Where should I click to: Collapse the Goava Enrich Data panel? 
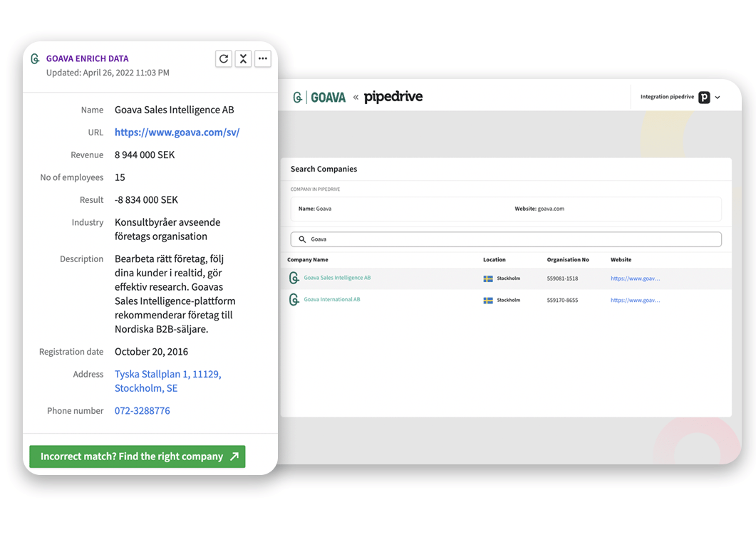[x=243, y=59]
